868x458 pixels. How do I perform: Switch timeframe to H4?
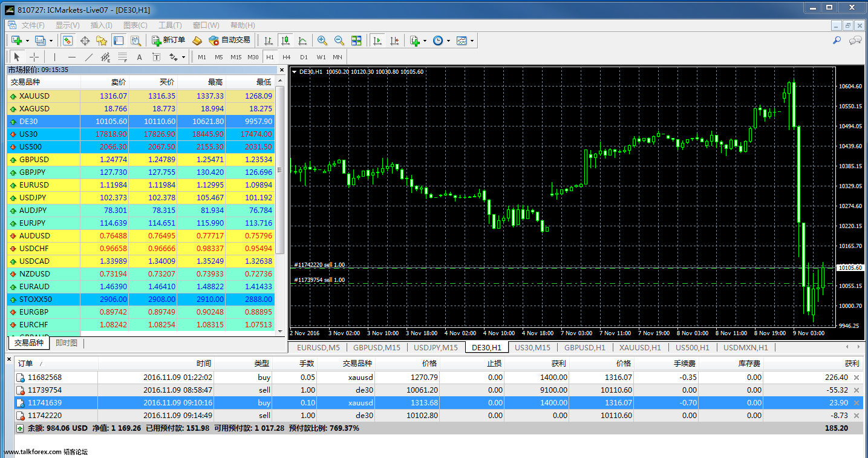287,57
